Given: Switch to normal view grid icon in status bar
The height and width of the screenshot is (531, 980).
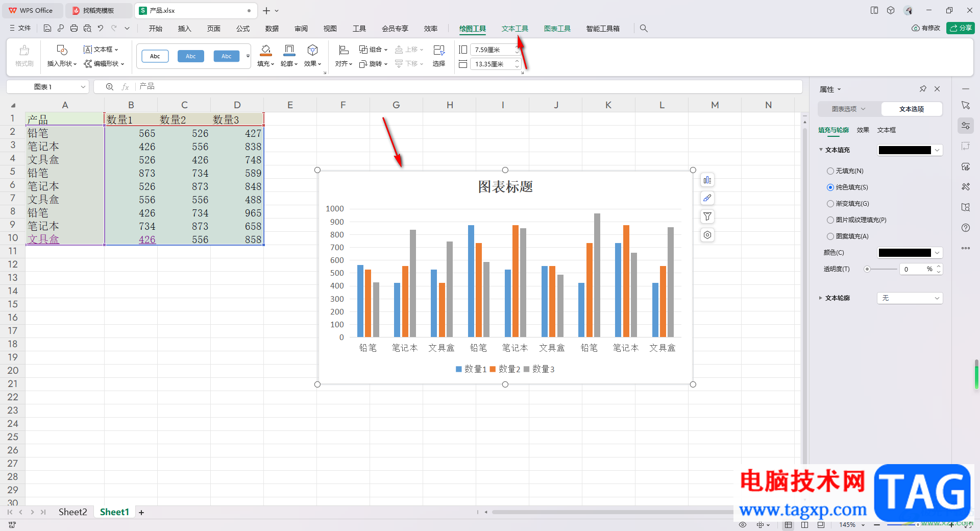Looking at the screenshot, I should point(789,524).
